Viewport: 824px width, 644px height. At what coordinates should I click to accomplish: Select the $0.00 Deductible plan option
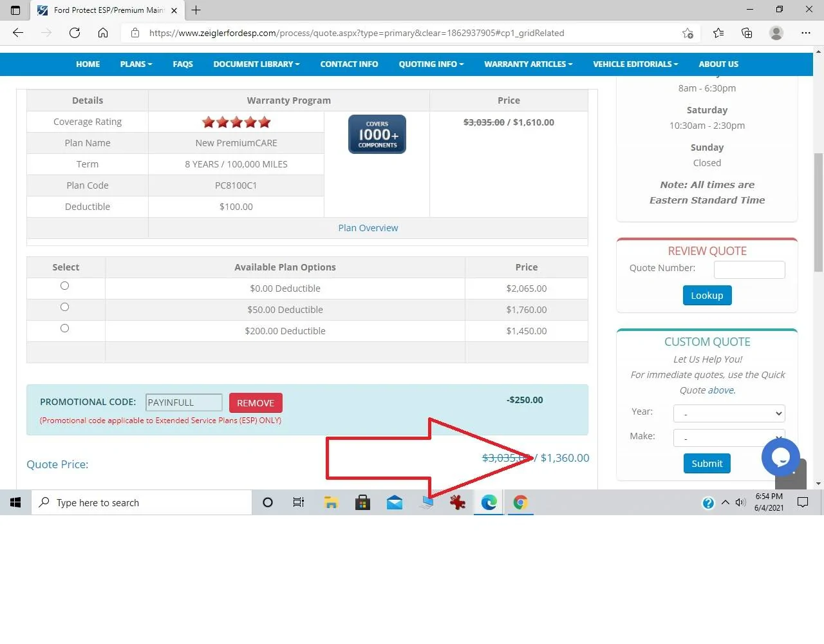(64, 286)
